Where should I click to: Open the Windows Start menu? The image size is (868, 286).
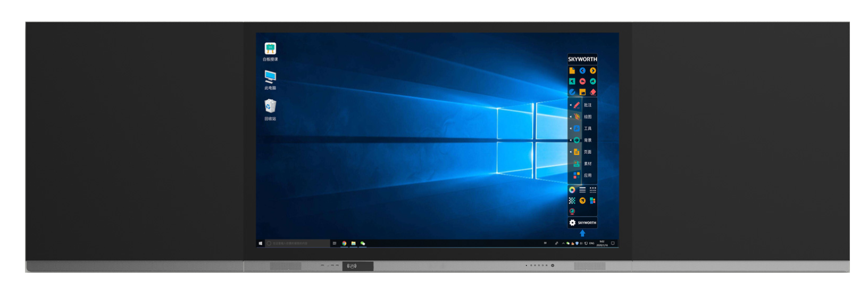pos(260,243)
